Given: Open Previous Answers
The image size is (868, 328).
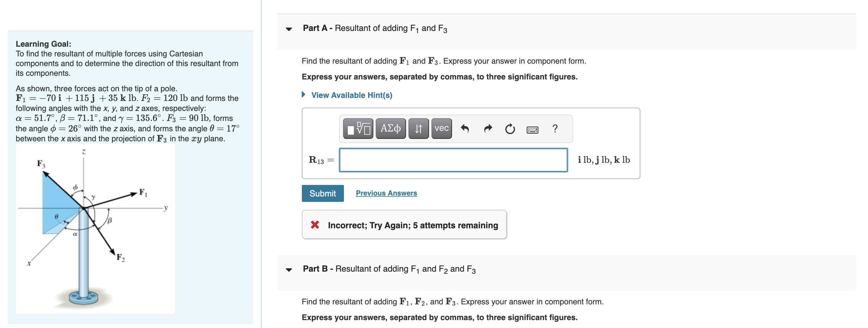Looking at the screenshot, I should tap(386, 193).
